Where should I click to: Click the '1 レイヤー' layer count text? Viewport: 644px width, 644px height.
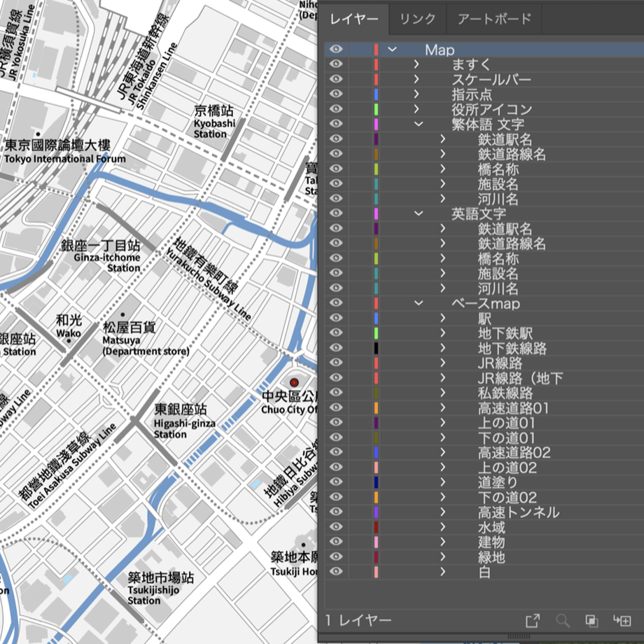coord(358,620)
